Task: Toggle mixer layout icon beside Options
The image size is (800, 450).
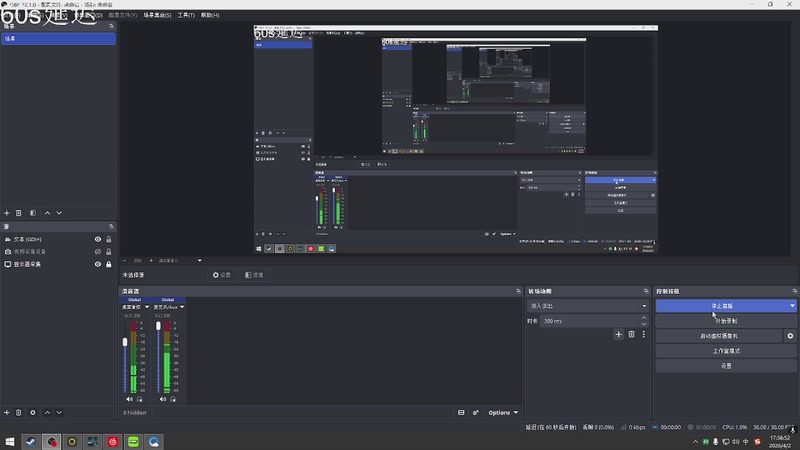Action: [461, 412]
